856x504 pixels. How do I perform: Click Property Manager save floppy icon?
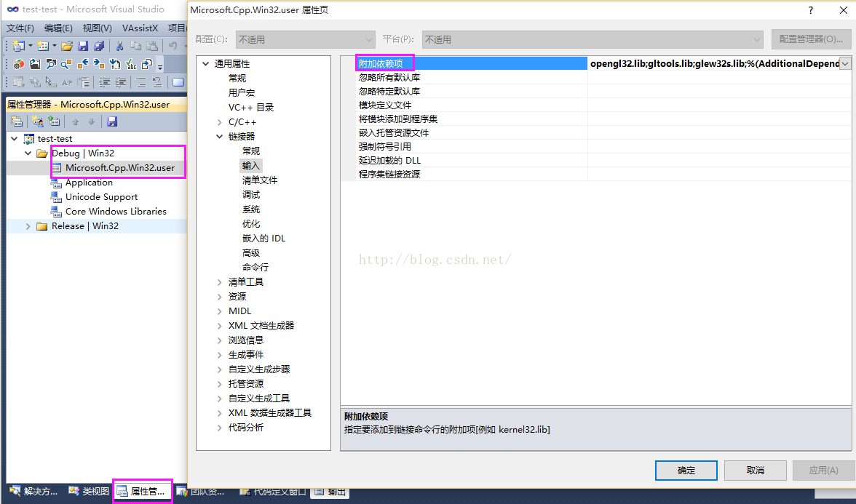pyautogui.click(x=112, y=121)
